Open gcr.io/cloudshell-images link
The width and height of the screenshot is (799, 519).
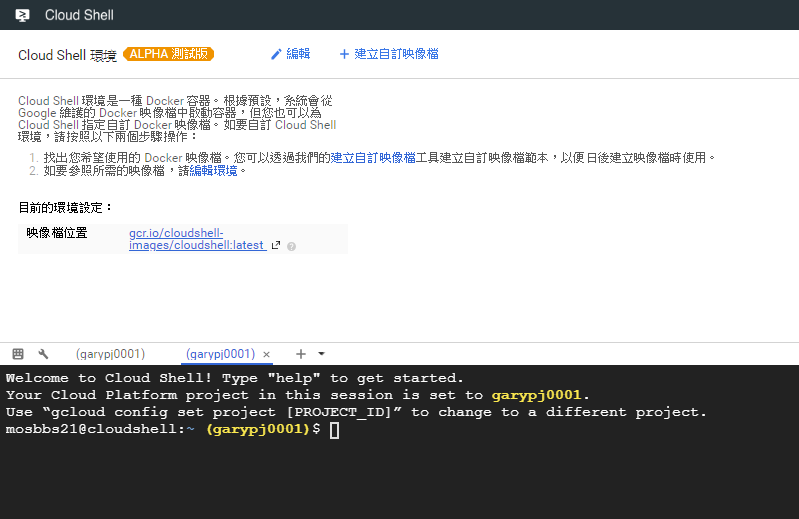(x=197, y=239)
